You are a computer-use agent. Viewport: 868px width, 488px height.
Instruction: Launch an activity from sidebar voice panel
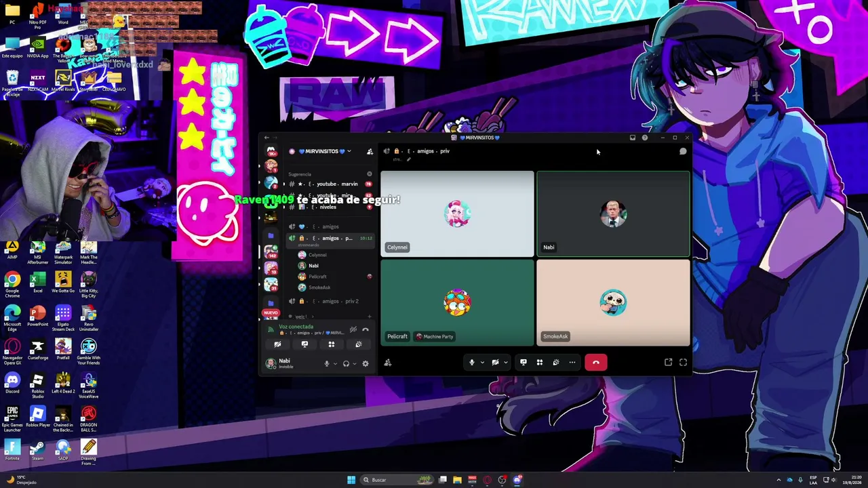[x=332, y=344]
